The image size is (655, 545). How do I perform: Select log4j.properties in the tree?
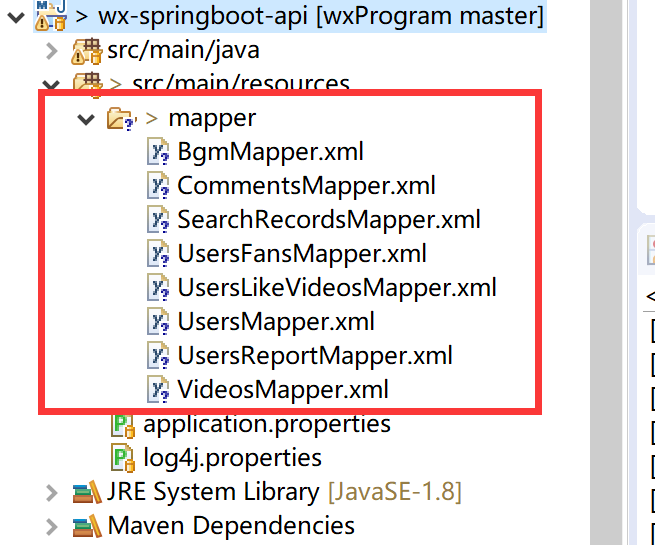pos(232,458)
